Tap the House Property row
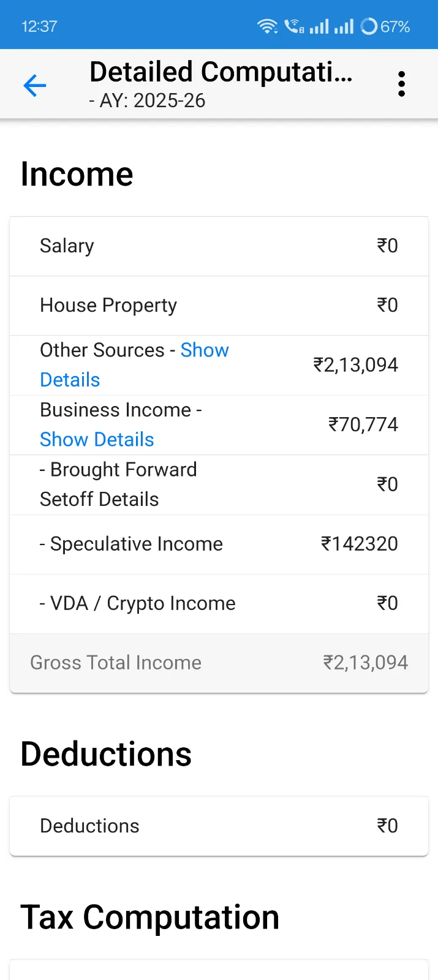The image size is (438, 980). 219,306
